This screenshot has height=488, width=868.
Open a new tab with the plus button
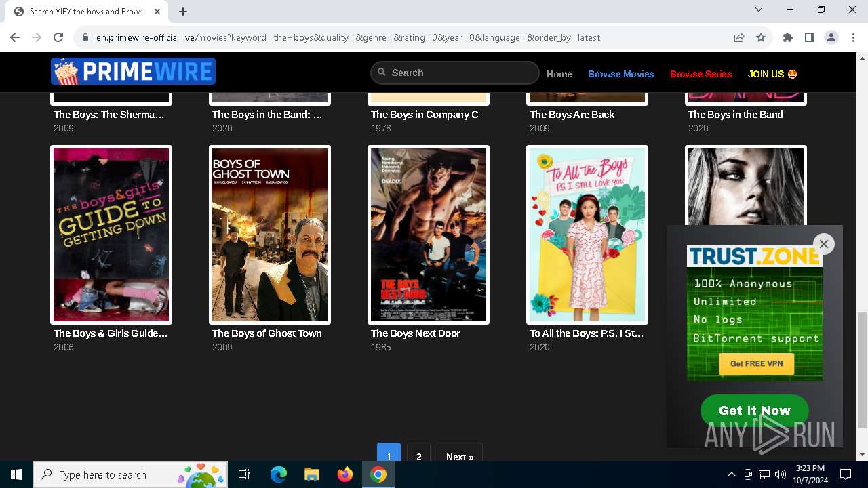[x=183, y=11]
